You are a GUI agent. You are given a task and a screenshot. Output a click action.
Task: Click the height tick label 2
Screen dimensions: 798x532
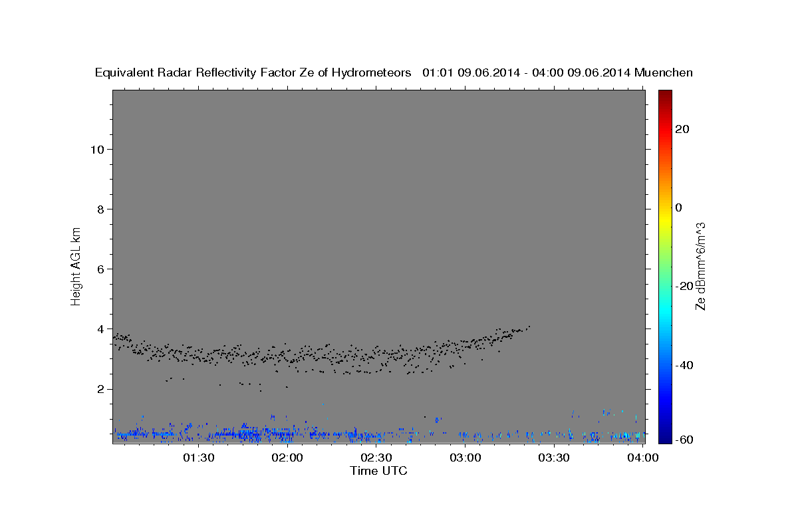(100, 389)
